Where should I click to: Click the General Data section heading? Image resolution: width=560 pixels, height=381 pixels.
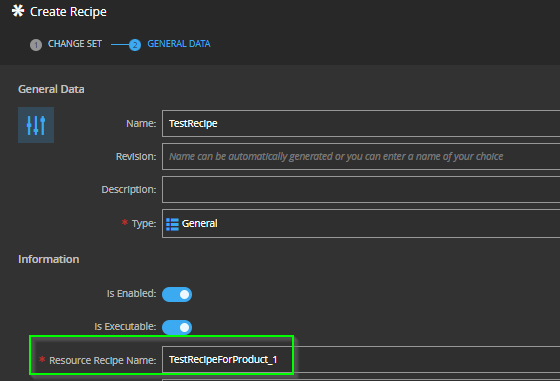tap(51, 89)
